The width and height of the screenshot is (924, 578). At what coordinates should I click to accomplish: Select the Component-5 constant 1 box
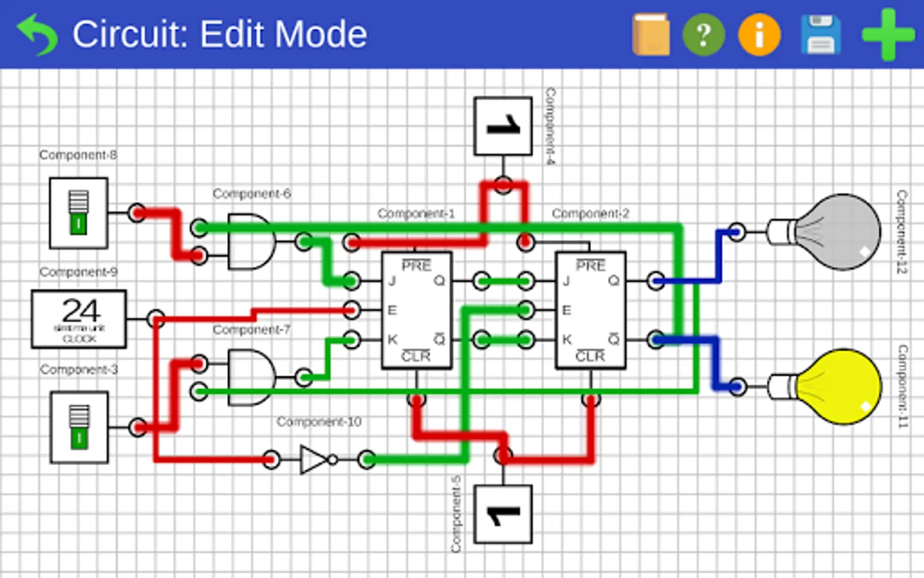point(503,514)
